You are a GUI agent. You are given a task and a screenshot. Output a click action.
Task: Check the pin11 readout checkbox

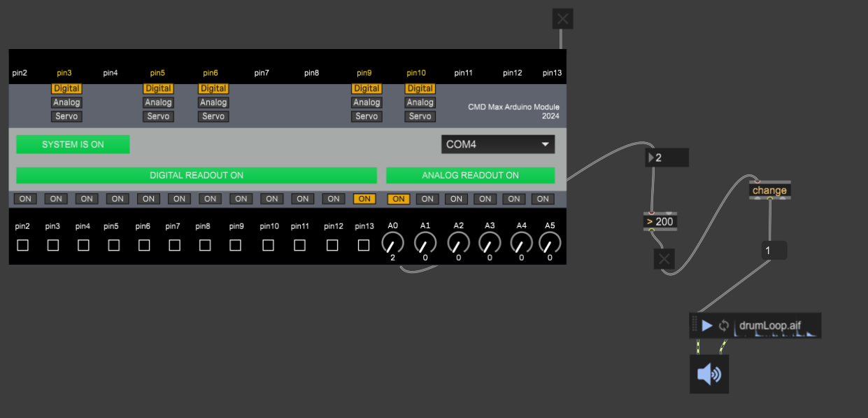[299, 245]
